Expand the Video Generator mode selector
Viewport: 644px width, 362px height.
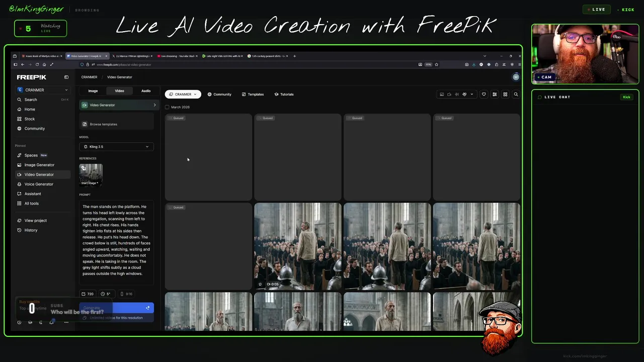(x=119, y=105)
